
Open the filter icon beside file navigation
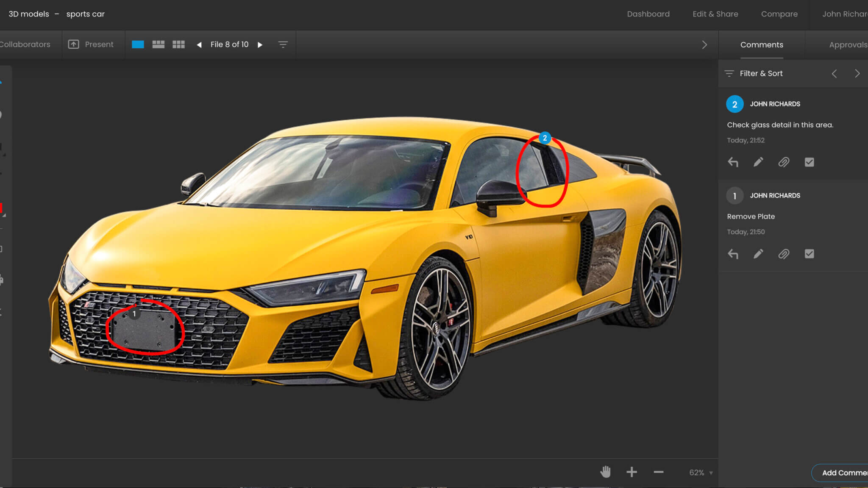(283, 44)
